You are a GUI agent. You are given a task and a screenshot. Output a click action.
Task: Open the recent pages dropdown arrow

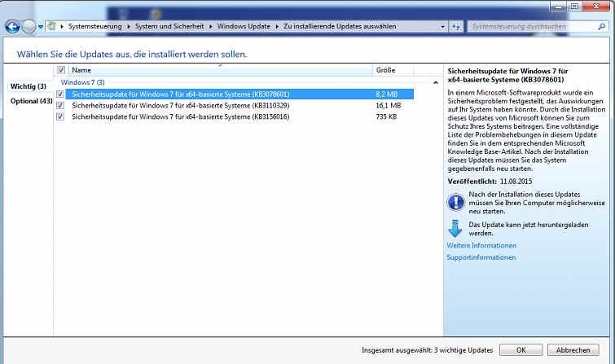click(x=41, y=27)
